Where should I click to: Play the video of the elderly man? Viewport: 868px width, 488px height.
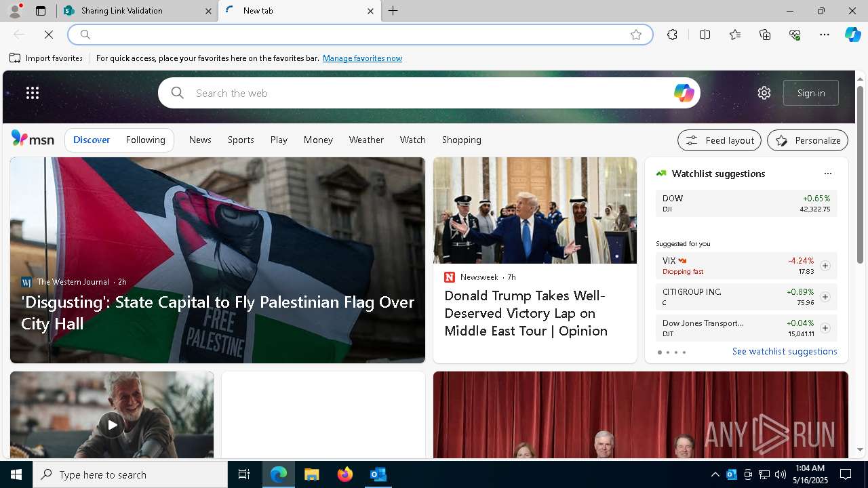[112, 425]
